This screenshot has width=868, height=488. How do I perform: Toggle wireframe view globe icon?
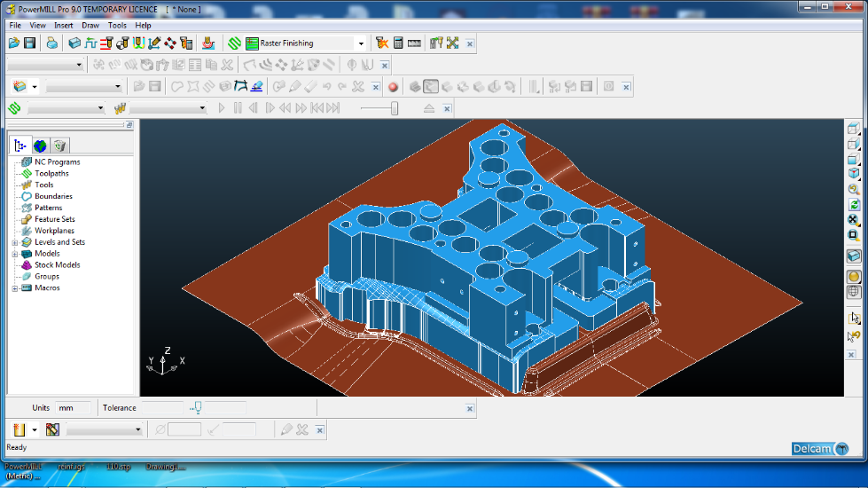pyautogui.click(x=854, y=291)
